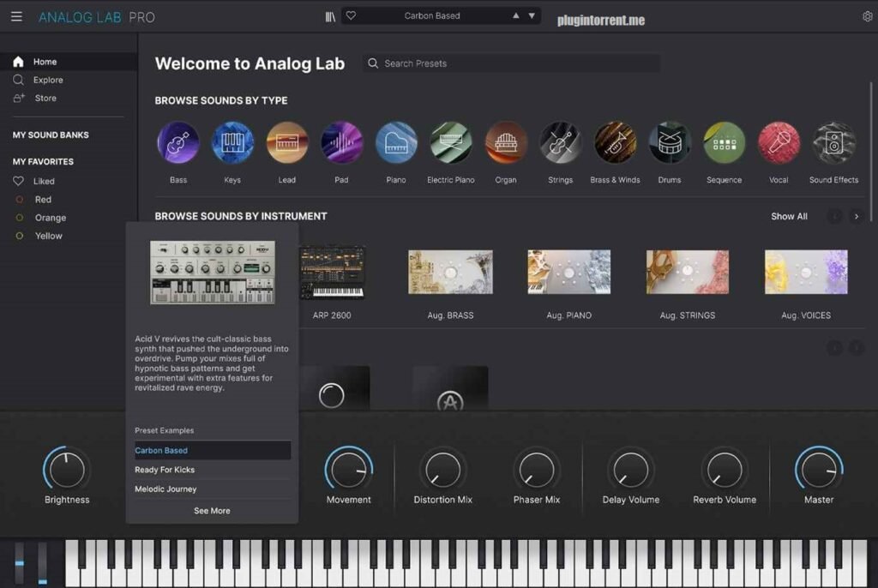Screen dimensions: 878x588
Task: Click the modulation wheel strip
Action: coord(43,563)
